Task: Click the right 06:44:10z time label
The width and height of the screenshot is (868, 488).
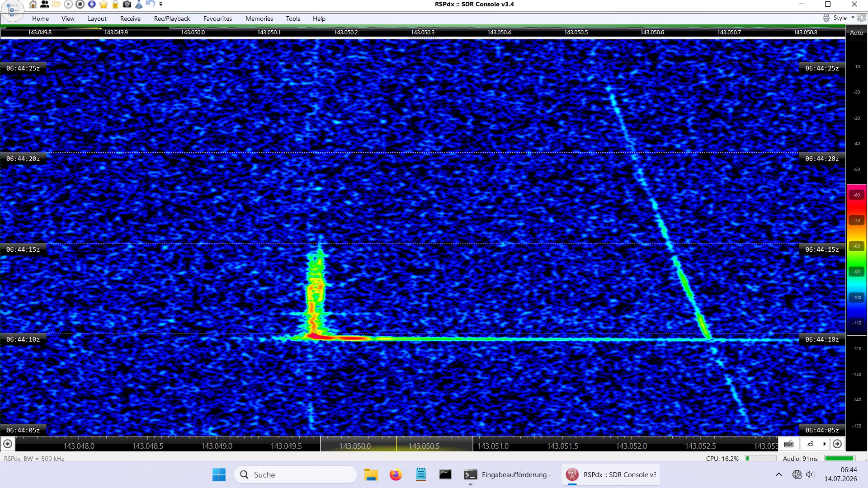Action: (x=822, y=339)
